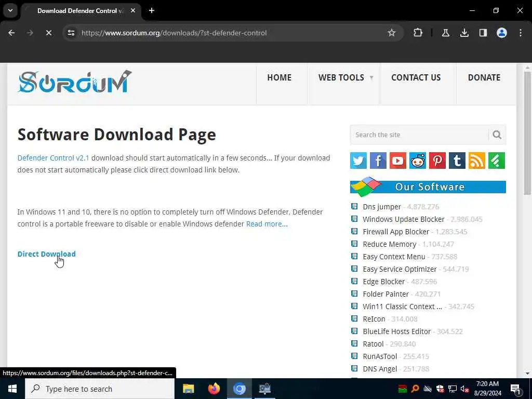532x399 pixels.
Task: Open the green Feedly icon
Action: click(497, 161)
